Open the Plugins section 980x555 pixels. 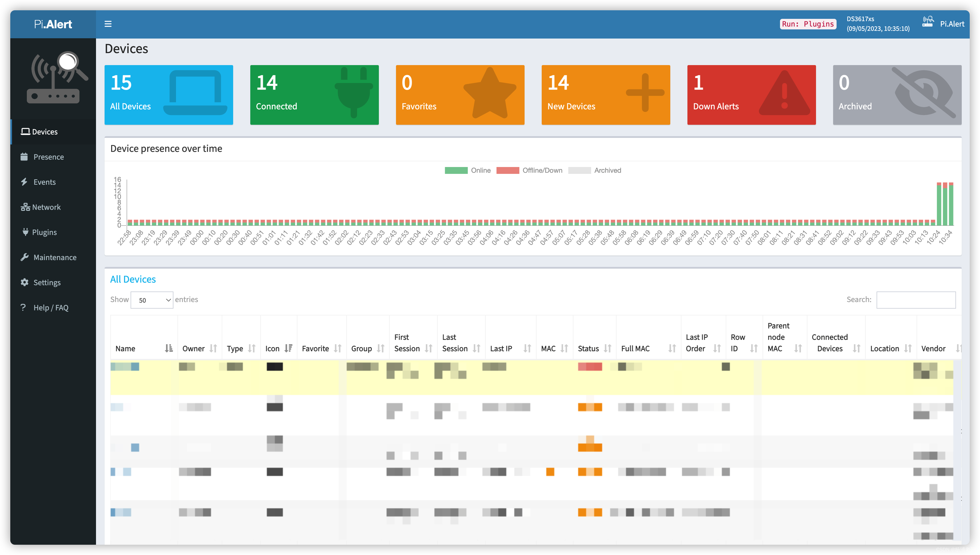tap(44, 232)
